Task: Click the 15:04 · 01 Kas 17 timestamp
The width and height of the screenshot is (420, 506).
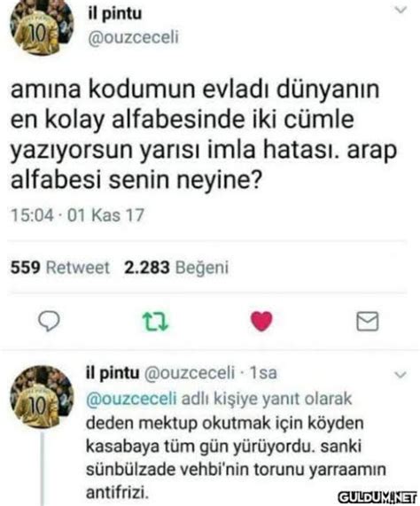Action: tap(77, 215)
